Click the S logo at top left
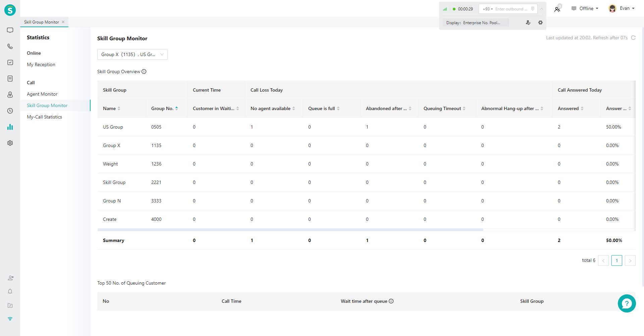This screenshot has width=644, height=336. click(10, 10)
